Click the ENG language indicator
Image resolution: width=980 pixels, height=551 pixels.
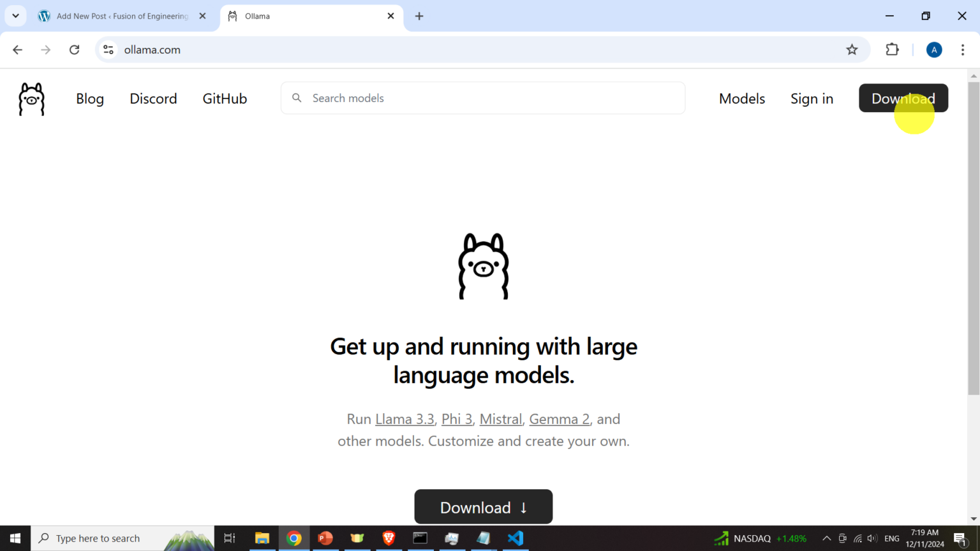(892, 538)
